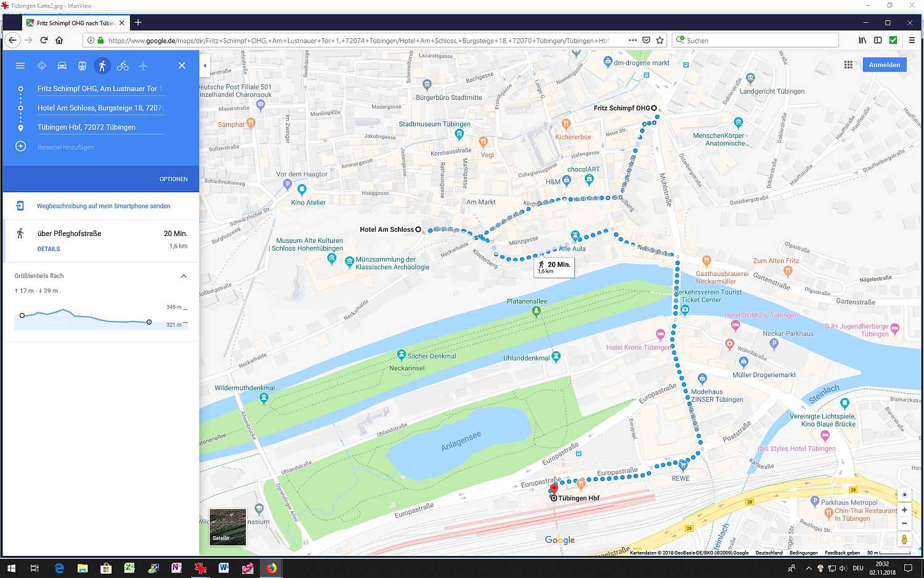Open the Firefox library icon
Viewport: 924px width, 578px height.
(862, 40)
